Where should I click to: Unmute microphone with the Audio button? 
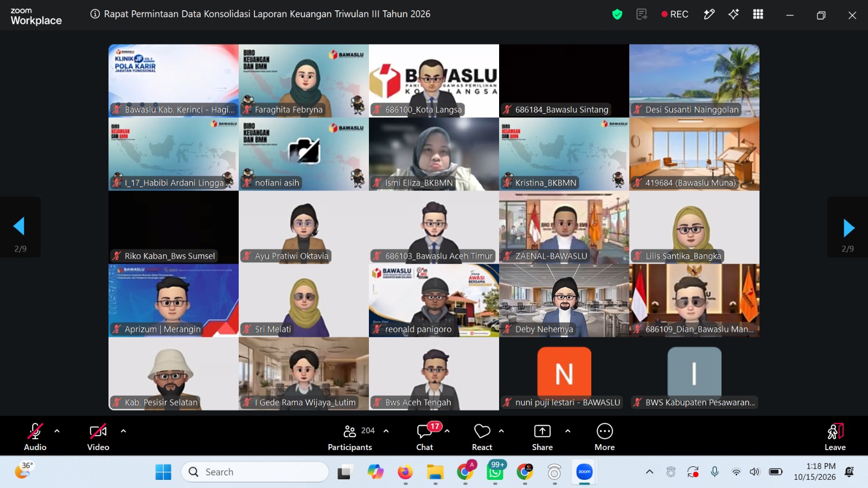pyautogui.click(x=35, y=437)
